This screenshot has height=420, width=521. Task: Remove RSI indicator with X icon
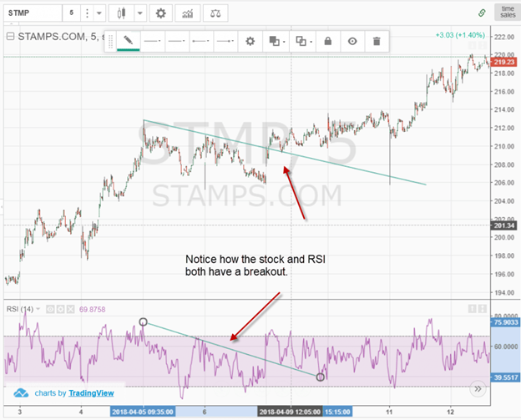[x=70, y=310]
